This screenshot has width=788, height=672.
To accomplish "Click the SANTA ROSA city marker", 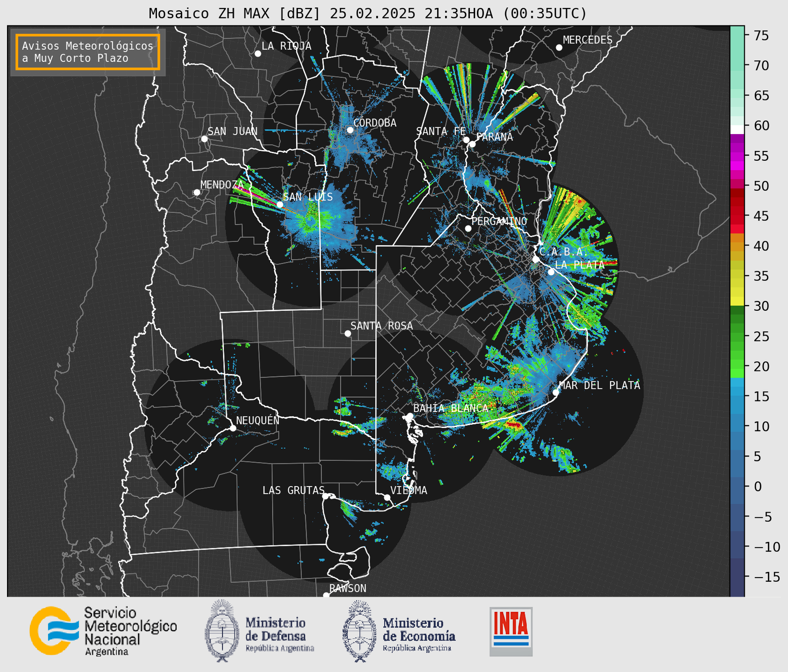I will (x=348, y=334).
